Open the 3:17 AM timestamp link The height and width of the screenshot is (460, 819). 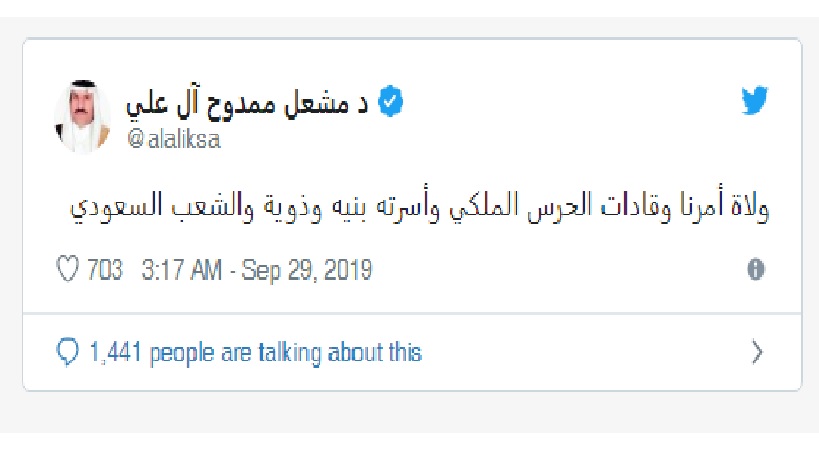click(181, 270)
